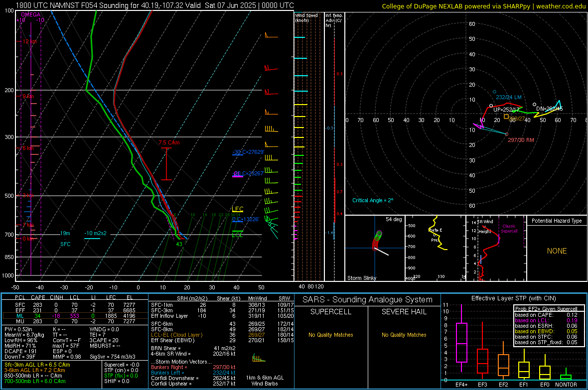Click the 'UP=252/17' hodograph label

[x=506, y=110]
